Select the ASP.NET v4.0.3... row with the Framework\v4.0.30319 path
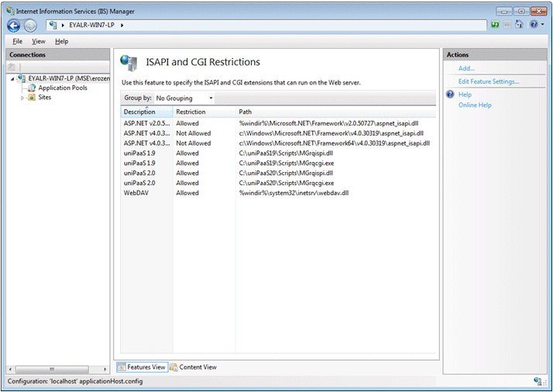Screen dimensions: 553x392 (278, 133)
